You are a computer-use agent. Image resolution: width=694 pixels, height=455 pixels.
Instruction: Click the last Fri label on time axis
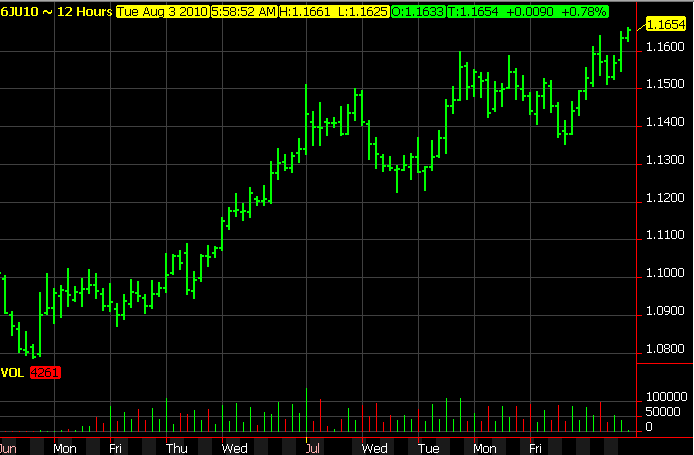pos(536,448)
